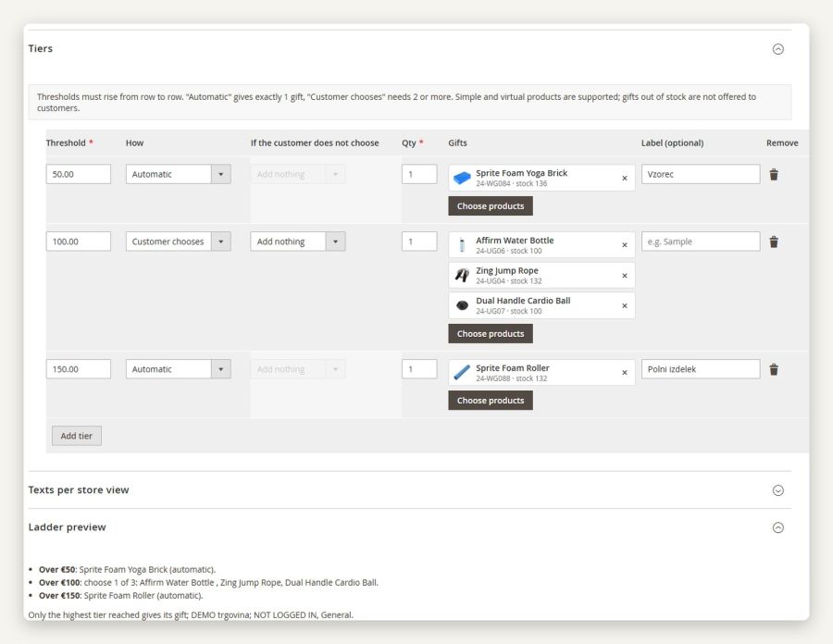833x644 pixels.
Task: Edit the Vzorec label field
Action: [x=701, y=174]
